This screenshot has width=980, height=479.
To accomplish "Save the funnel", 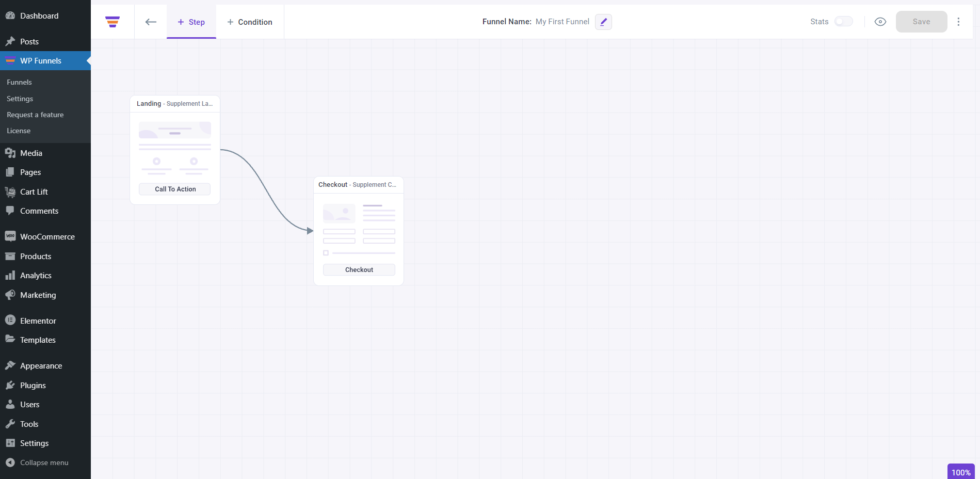I will 921,22.
